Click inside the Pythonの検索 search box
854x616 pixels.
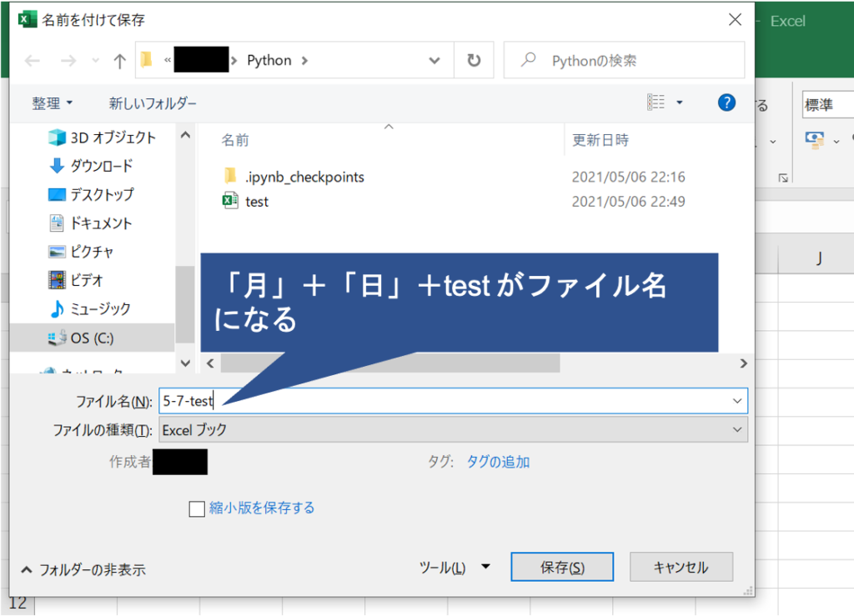tap(625, 59)
